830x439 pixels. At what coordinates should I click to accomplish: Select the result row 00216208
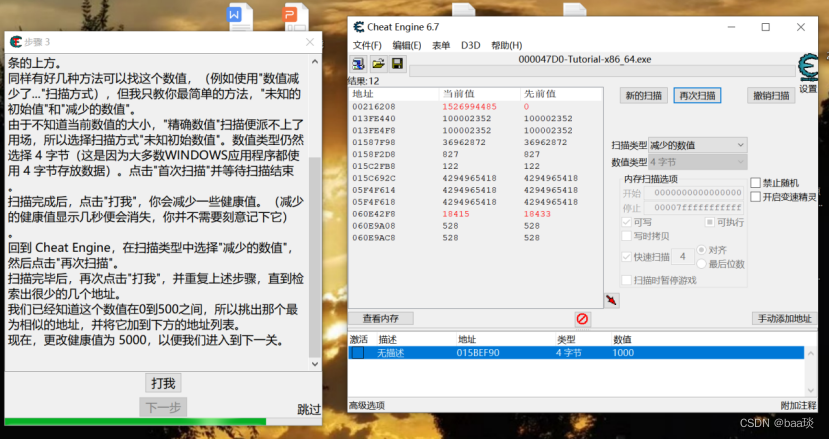pos(475,106)
